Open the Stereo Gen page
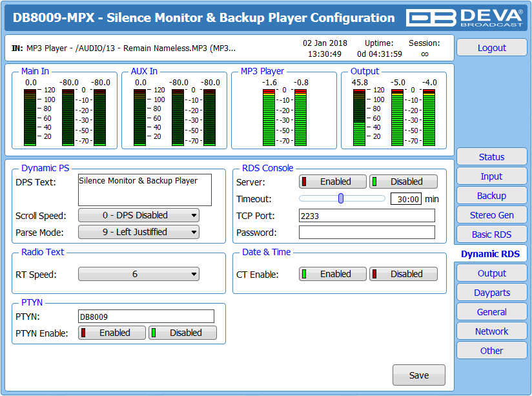 point(491,215)
